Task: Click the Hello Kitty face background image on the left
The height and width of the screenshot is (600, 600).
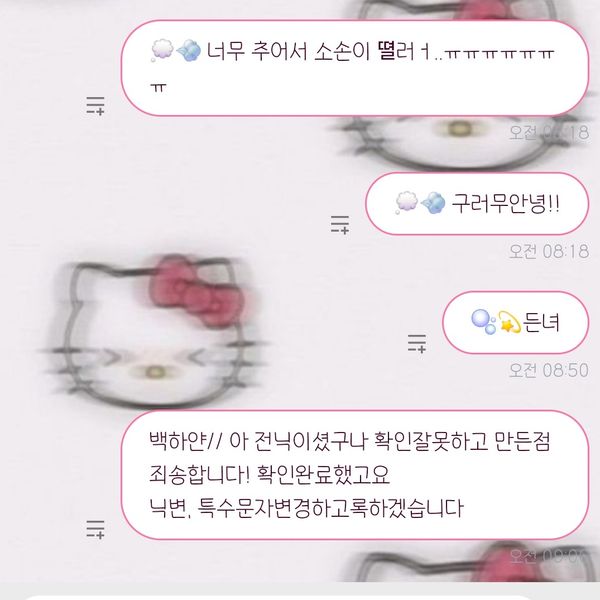Action: point(155,331)
